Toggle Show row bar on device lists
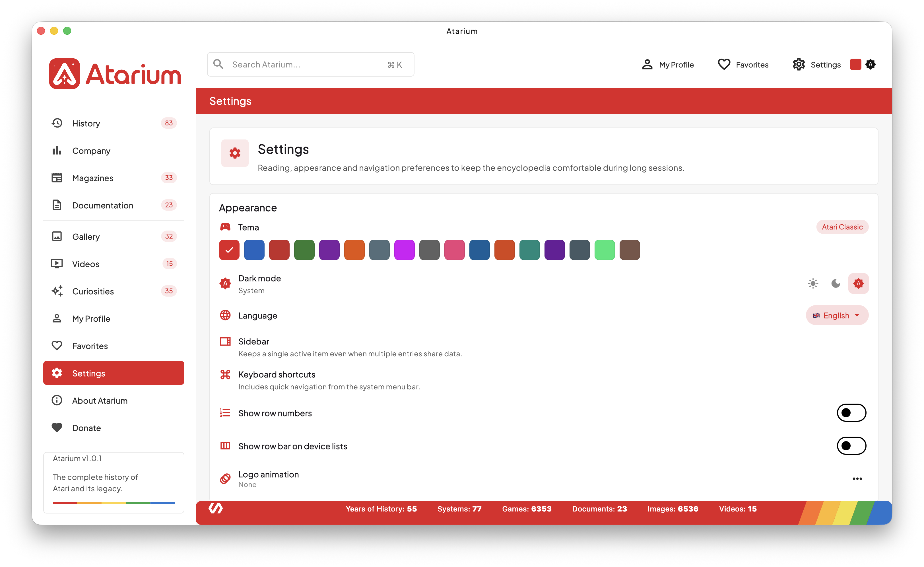 click(851, 446)
